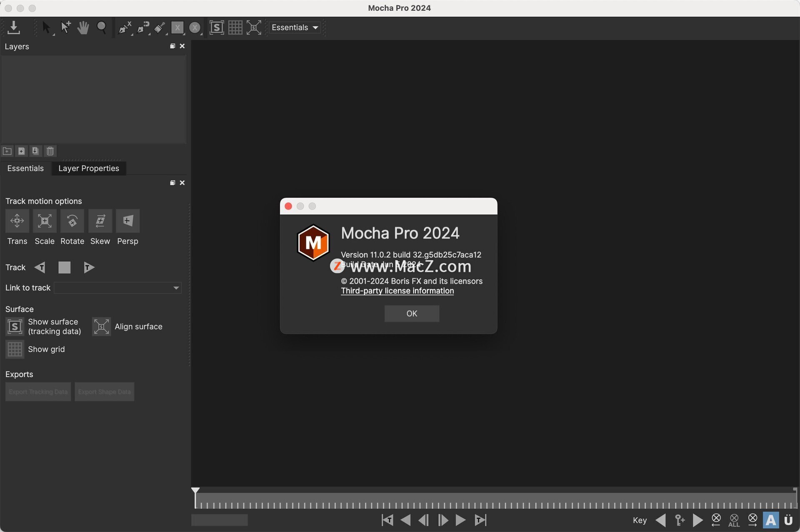This screenshot has width=800, height=532.
Task: Select the Ellipse X-Spline shape tool
Action: [x=195, y=28]
